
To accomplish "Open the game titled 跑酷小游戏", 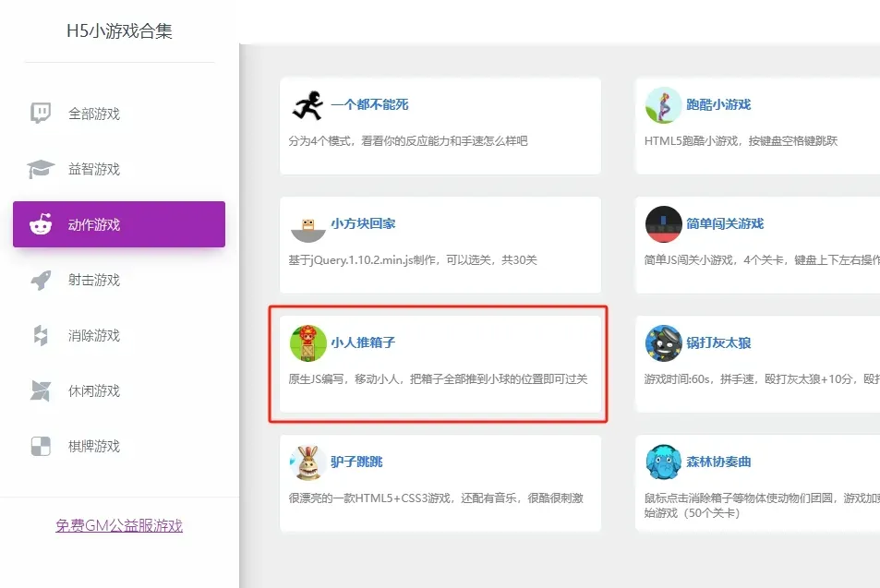I will [718, 104].
